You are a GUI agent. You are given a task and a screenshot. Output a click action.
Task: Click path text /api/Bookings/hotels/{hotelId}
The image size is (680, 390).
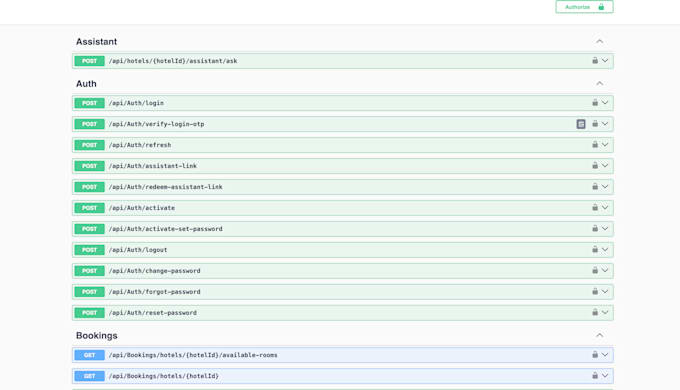point(164,376)
